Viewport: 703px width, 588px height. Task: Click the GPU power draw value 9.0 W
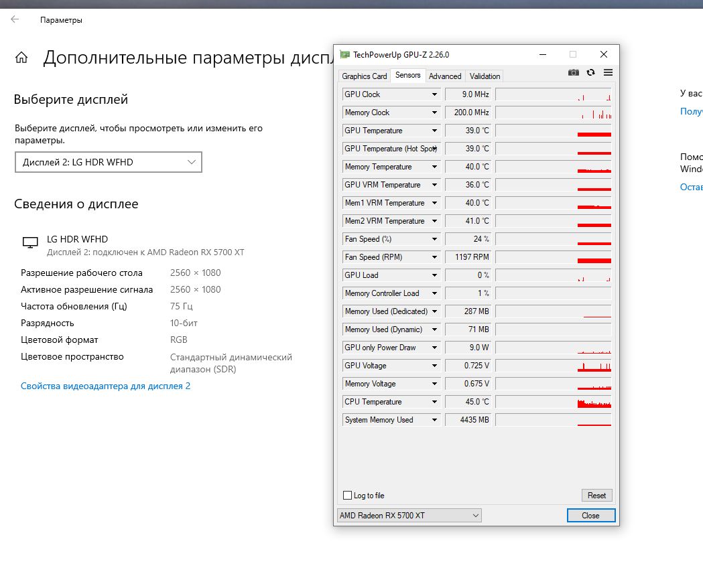pyautogui.click(x=468, y=348)
